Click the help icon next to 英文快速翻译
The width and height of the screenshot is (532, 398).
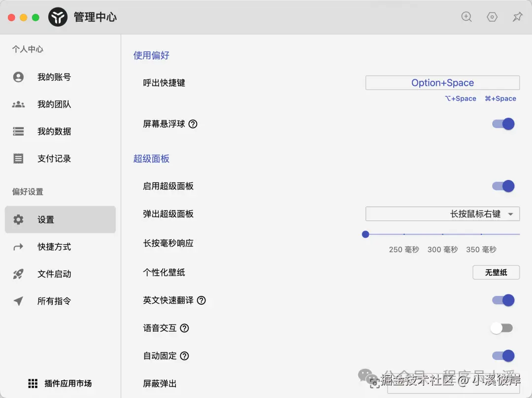pos(201,300)
